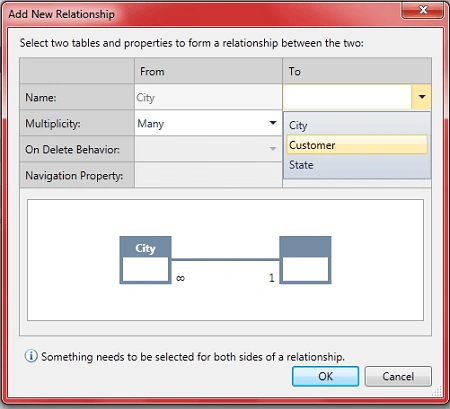Viewport: 450px width, 409px height.
Task: Click the 1 multiplicity marker in the diagram
Action: point(272,278)
